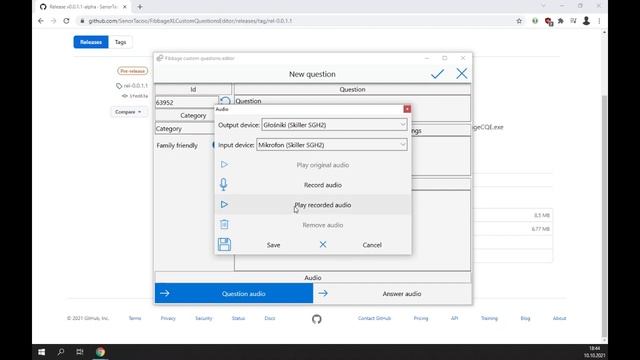Click the GitHub logo in footer
Image resolution: width=640 pixels, height=360 pixels.
coord(316,318)
